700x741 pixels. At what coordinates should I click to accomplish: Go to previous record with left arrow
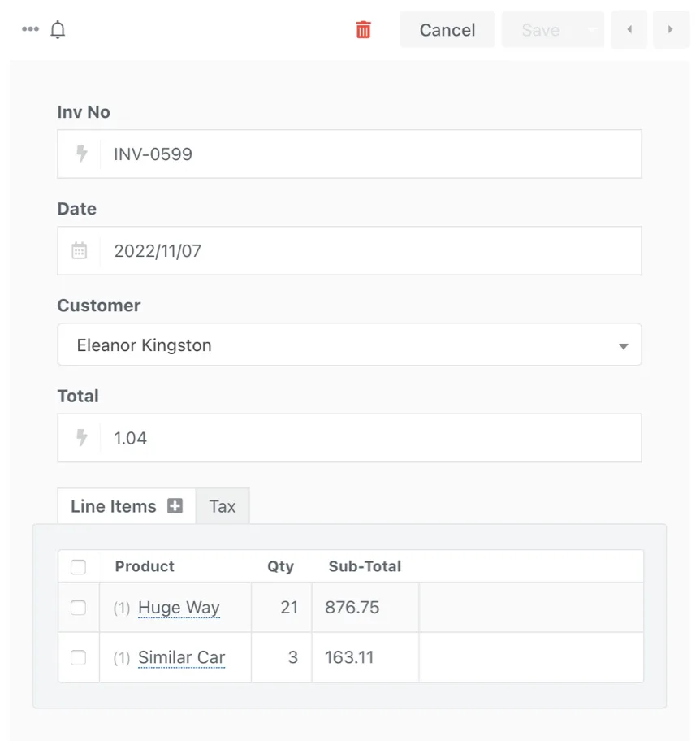pyautogui.click(x=629, y=30)
